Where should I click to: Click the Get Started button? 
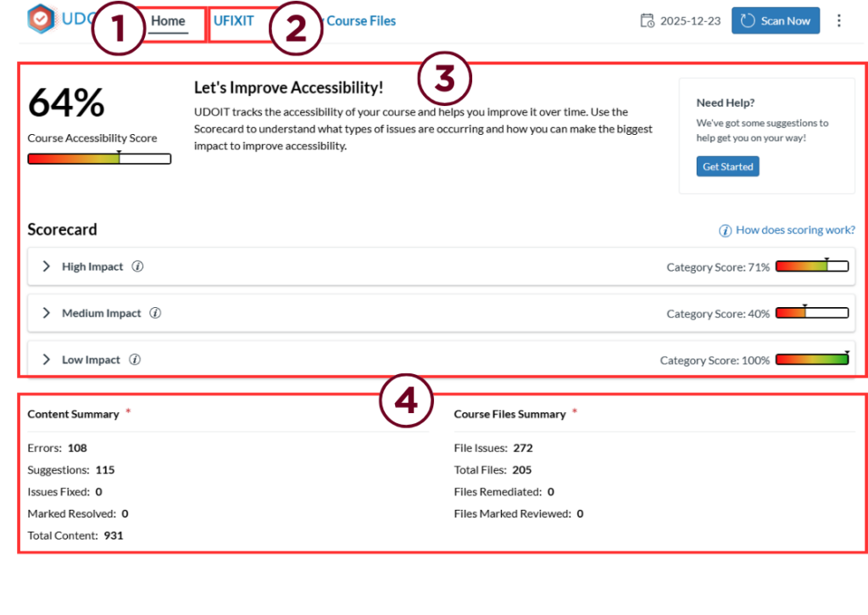click(x=727, y=166)
